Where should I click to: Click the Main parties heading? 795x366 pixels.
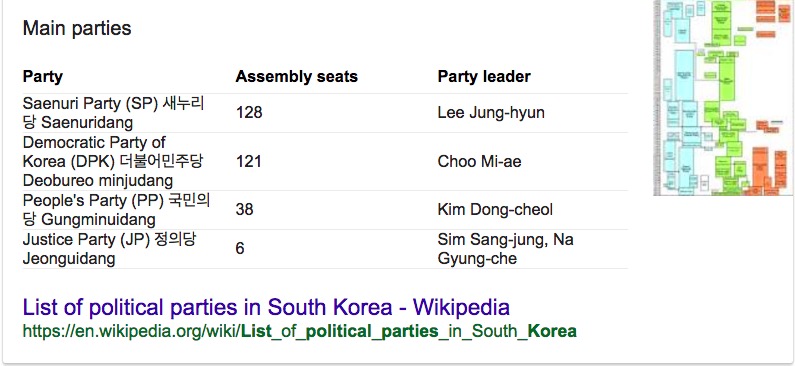[77, 28]
